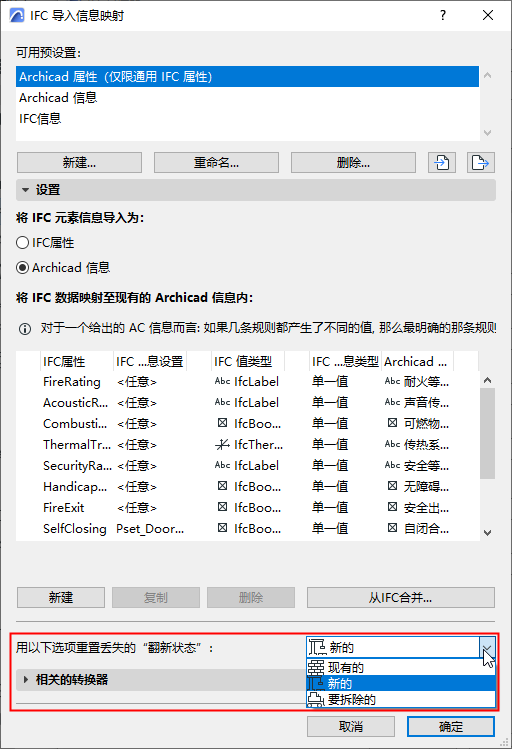This screenshot has height=749, width=512.
Task: Select the Handicap... row
Action: (x=247, y=487)
